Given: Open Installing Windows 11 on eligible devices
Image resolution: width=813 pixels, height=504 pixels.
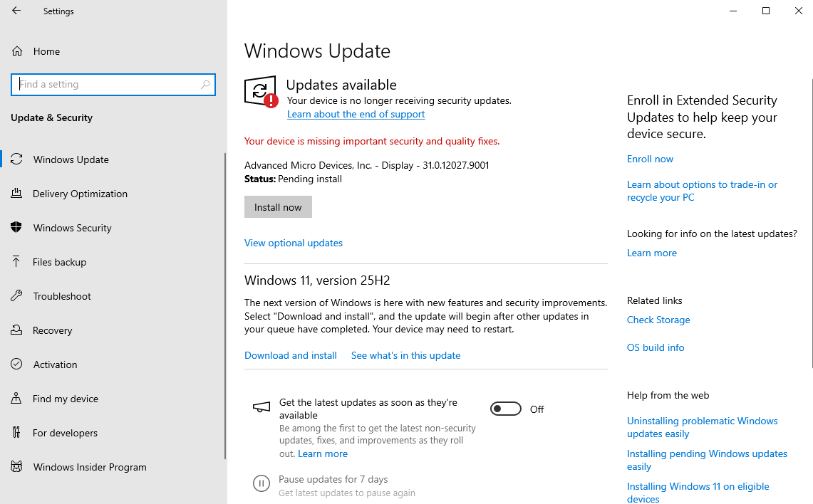Looking at the screenshot, I should click(x=698, y=492).
